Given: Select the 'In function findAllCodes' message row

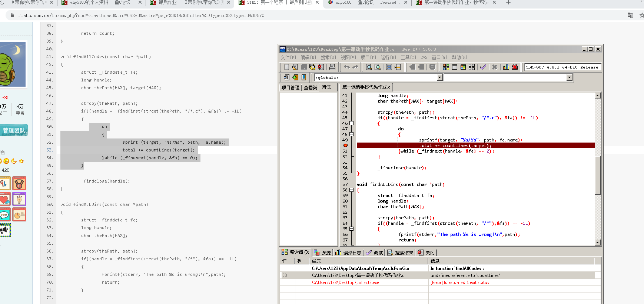Looking at the screenshot, I should coord(438,268).
